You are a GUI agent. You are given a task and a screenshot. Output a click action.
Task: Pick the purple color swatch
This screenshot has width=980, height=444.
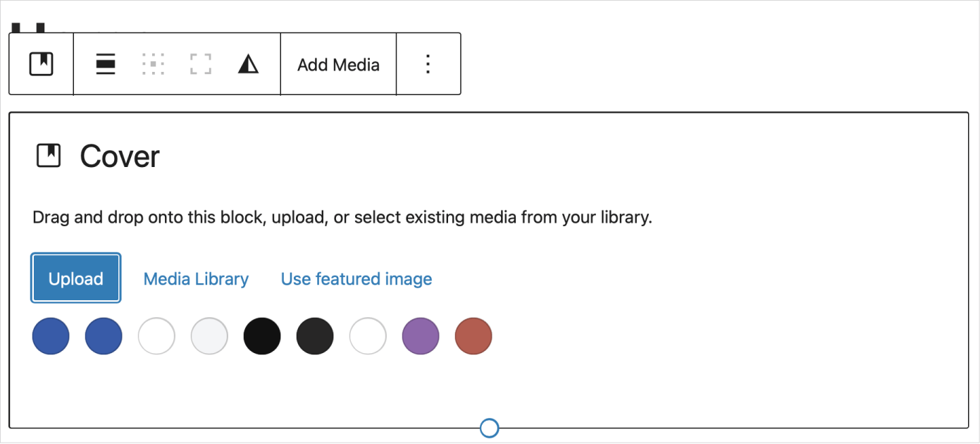click(x=421, y=336)
